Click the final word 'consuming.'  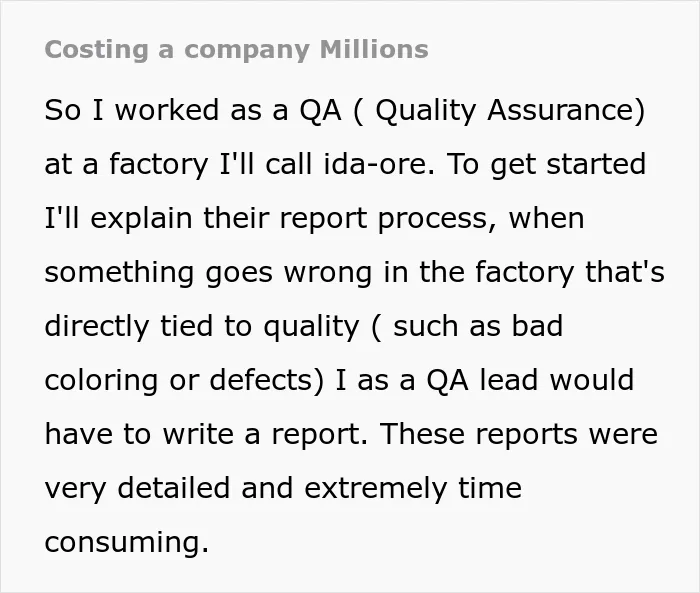click(x=126, y=542)
